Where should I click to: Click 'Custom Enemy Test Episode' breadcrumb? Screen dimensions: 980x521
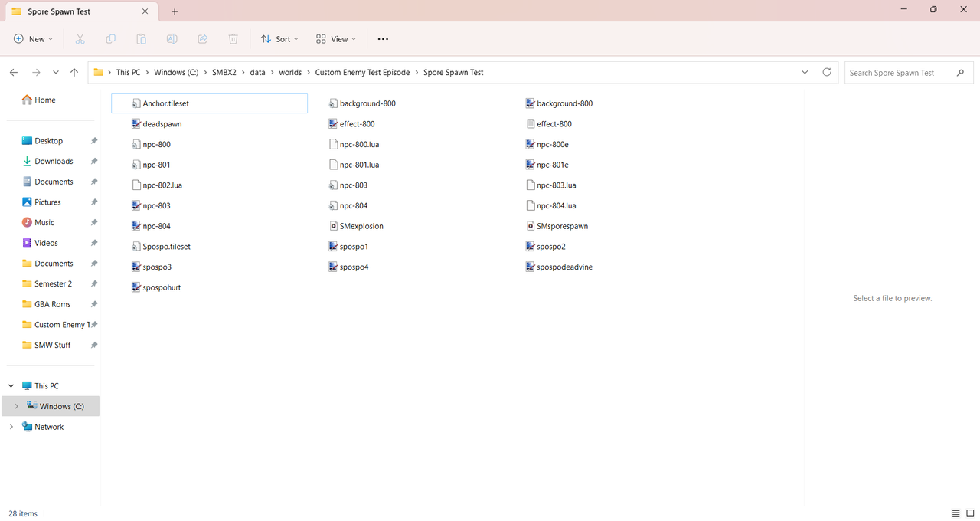point(362,72)
